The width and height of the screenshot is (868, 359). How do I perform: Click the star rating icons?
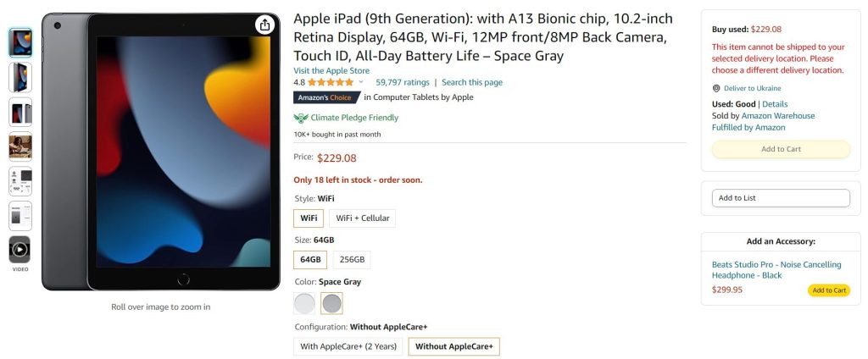331,82
